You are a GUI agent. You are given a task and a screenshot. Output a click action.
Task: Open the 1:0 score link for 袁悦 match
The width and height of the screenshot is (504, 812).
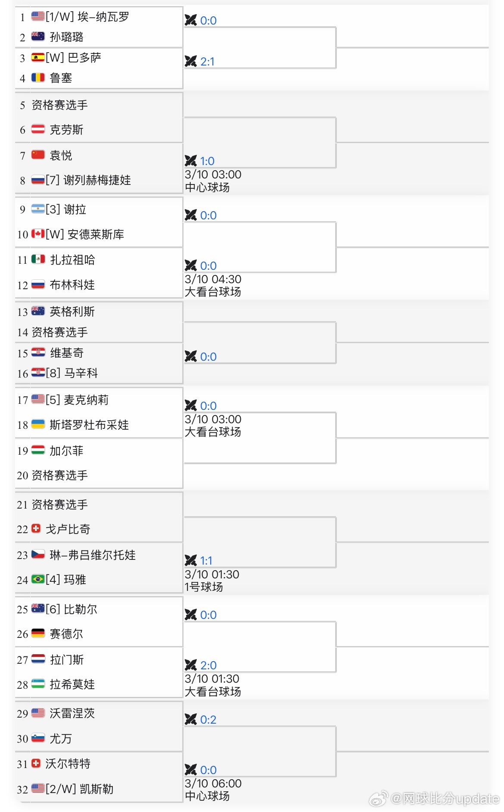click(208, 161)
